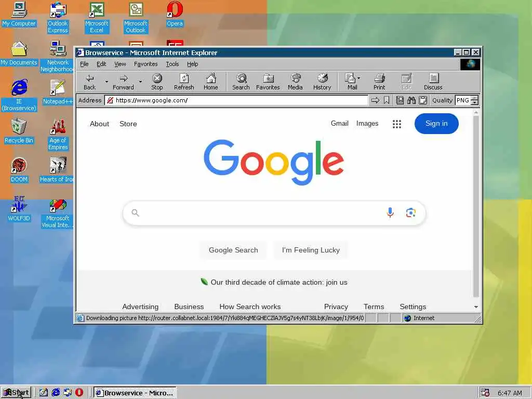Open the Forward history dropdown arrow
The width and height of the screenshot is (532, 399).
140,82
